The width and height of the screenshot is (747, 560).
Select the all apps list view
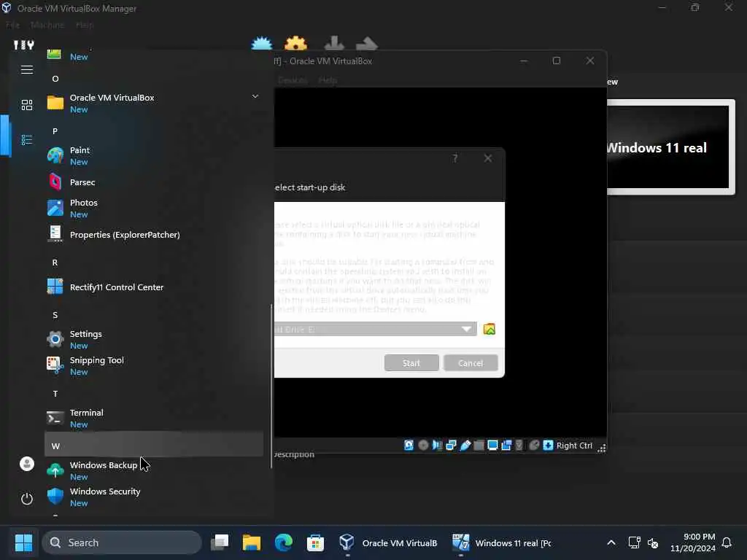27,140
